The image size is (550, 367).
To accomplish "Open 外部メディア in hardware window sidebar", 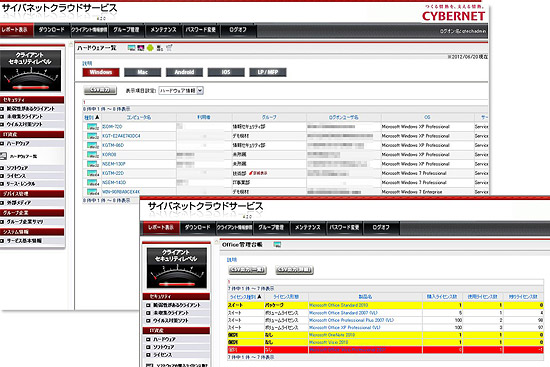I will click(x=19, y=203).
